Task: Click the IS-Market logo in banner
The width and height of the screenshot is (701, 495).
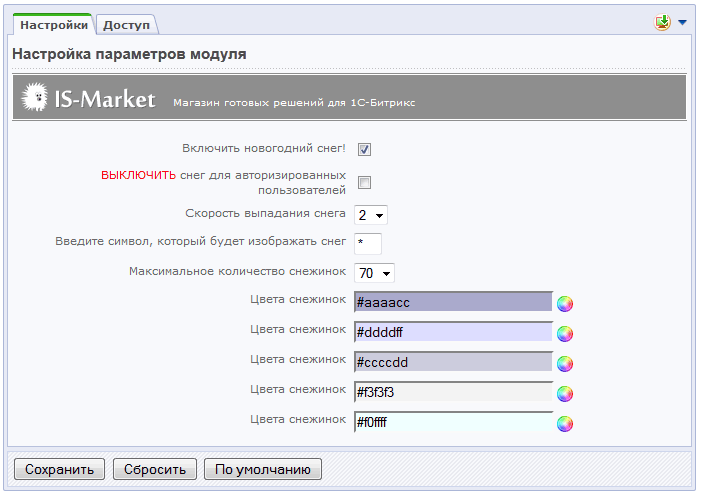Action: pyautogui.click(x=90, y=99)
